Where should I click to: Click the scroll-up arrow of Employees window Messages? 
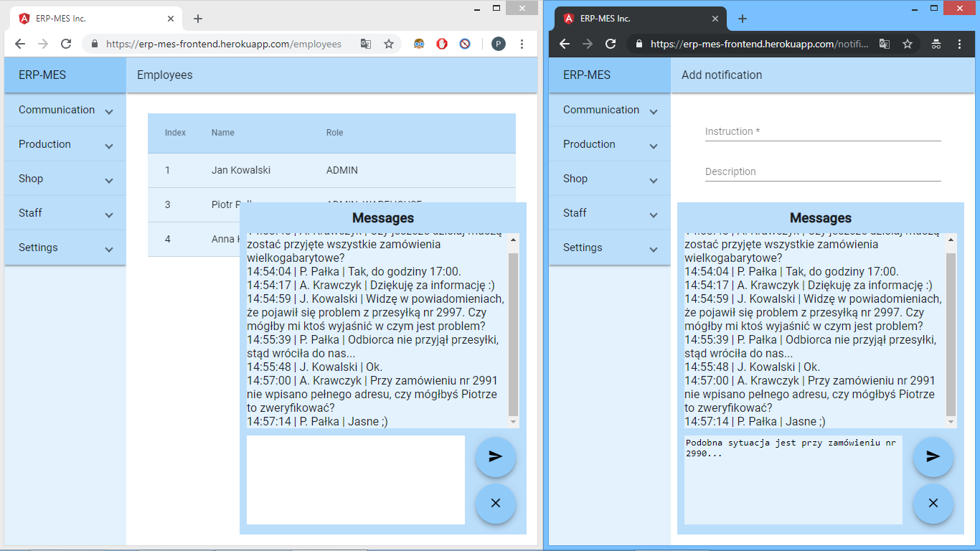point(513,240)
